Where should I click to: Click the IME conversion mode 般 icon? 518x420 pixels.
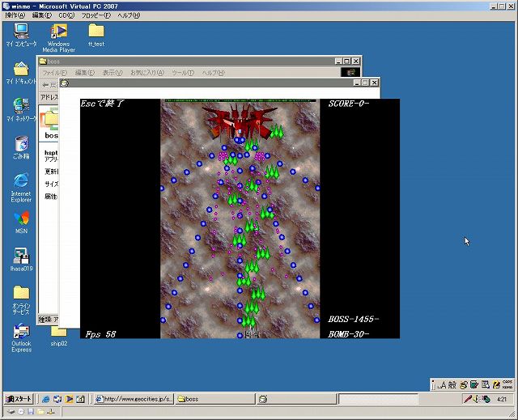[452, 384]
